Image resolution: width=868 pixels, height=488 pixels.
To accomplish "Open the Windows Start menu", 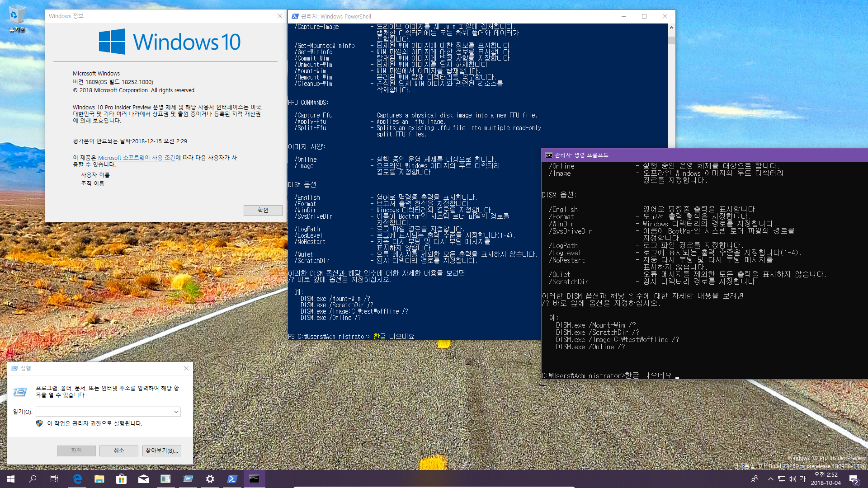I will [x=11, y=479].
